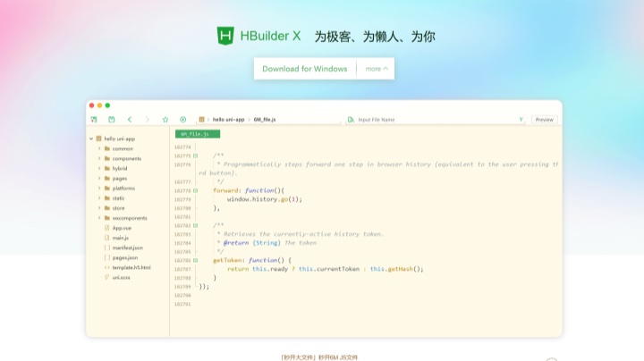Click the run play-circle toolbar icon
644x361 pixels.
[182, 120]
